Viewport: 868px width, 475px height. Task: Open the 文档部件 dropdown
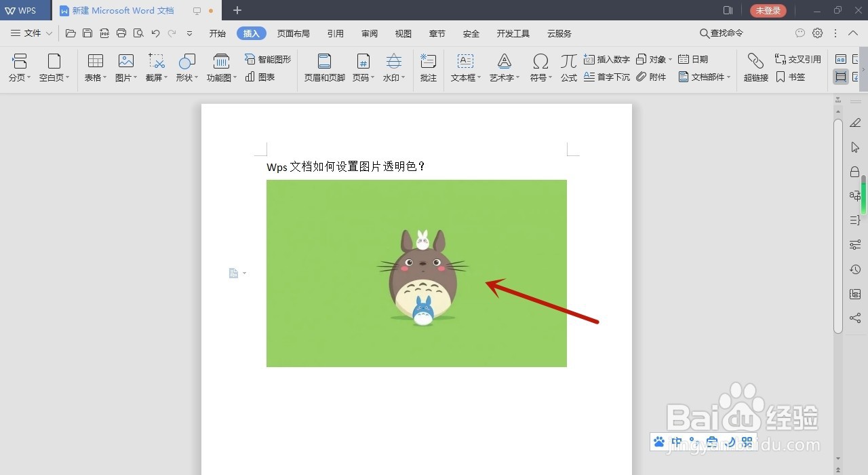point(705,77)
